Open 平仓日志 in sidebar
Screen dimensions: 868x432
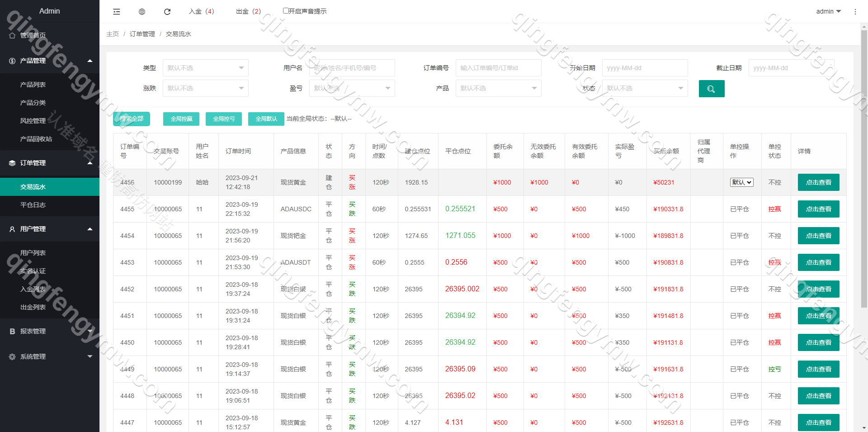tap(50, 205)
